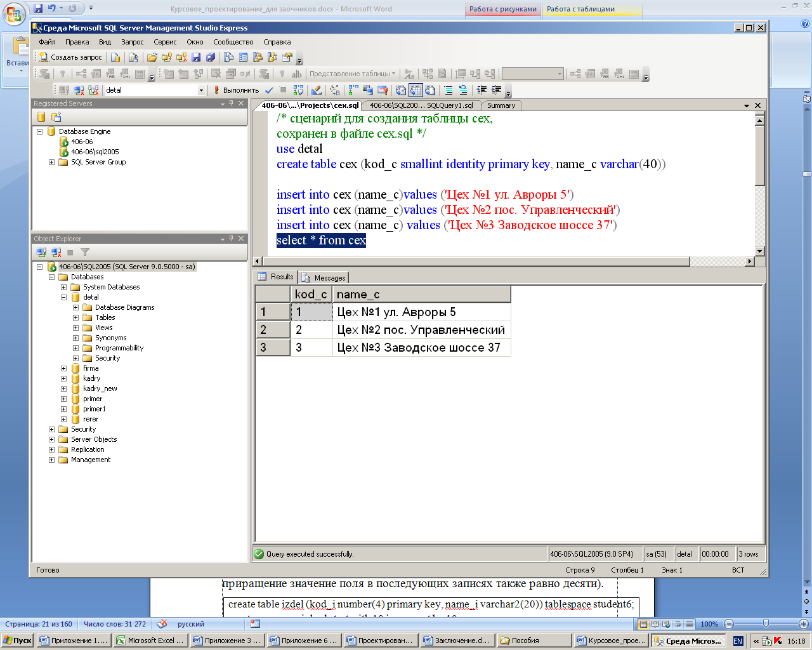Click the kod_c column header in results
Screen dimensions: 812x650
(x=311, y=294)
